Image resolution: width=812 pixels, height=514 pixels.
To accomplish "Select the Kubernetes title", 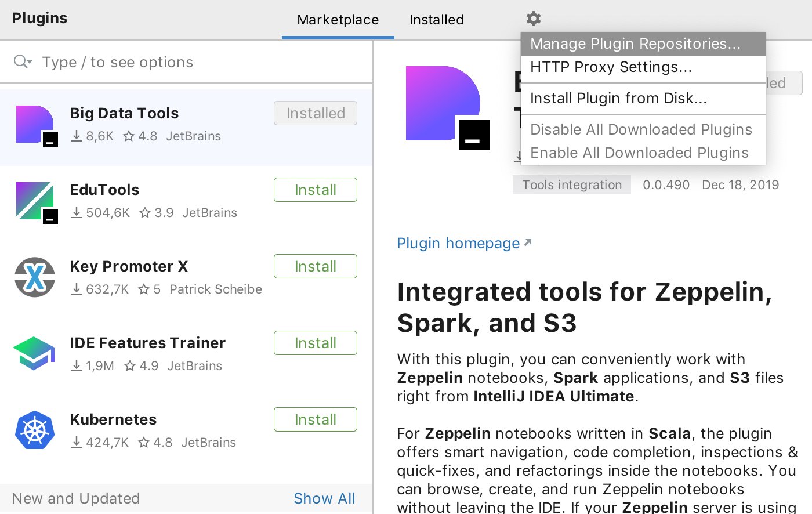I will click(x=113, y=419).
